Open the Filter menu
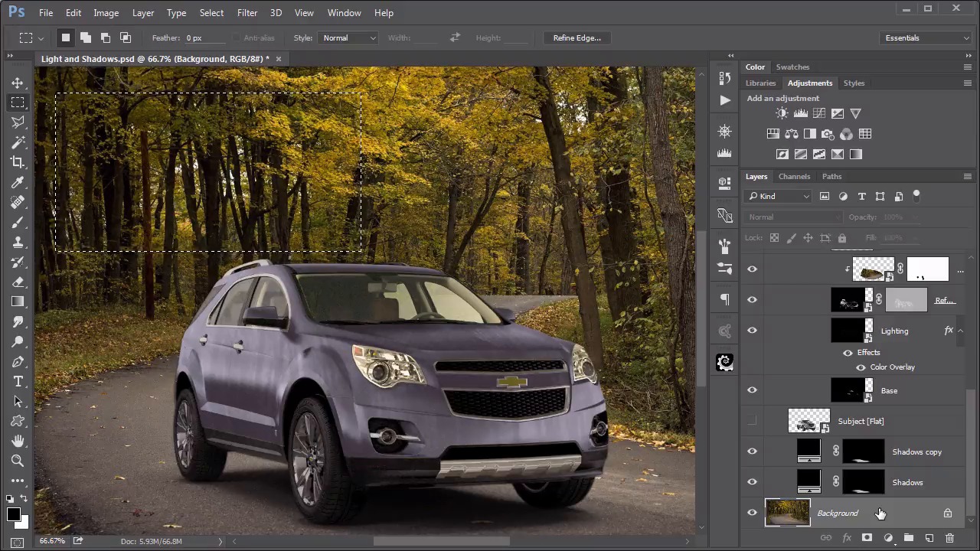Screen dimensions: 980x551 pyautogui.click(x=247, y=13)
